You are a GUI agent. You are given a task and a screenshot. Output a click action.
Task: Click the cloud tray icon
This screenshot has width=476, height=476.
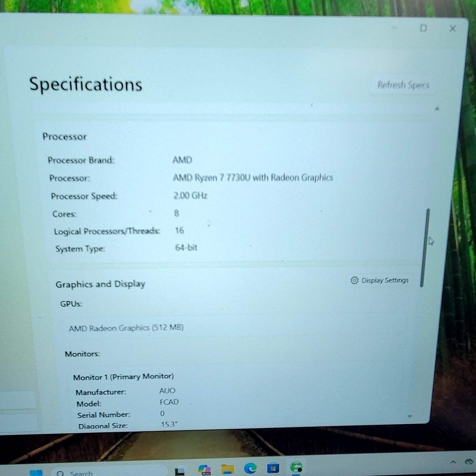(469, 462)
